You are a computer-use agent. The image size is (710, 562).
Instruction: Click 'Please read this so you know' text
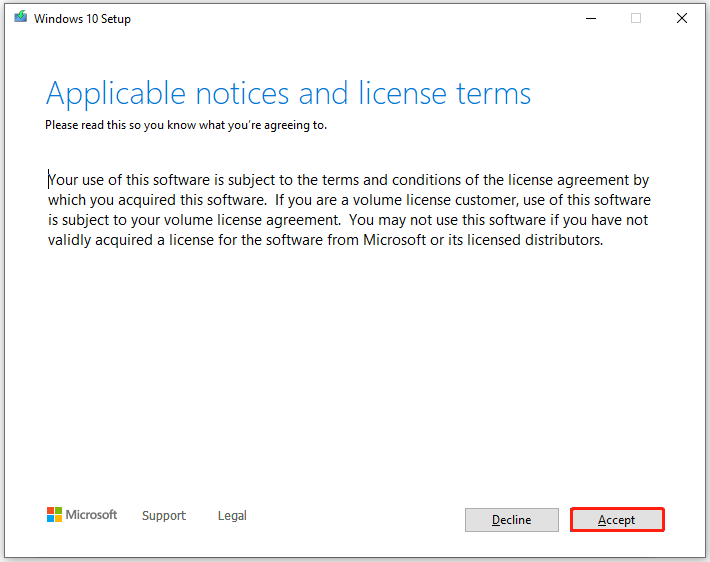point(186,125)
